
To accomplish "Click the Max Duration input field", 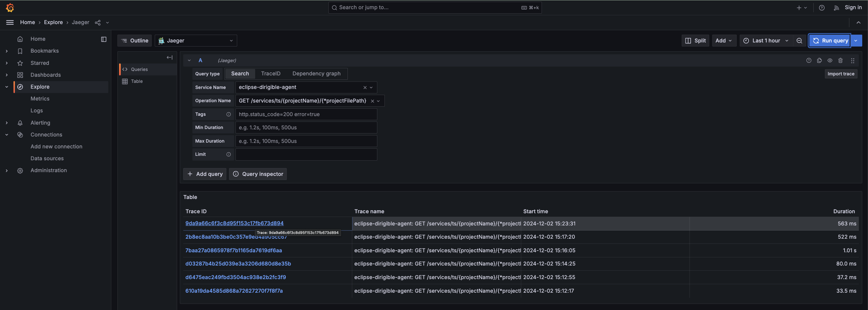I will (x=306, y=141).
